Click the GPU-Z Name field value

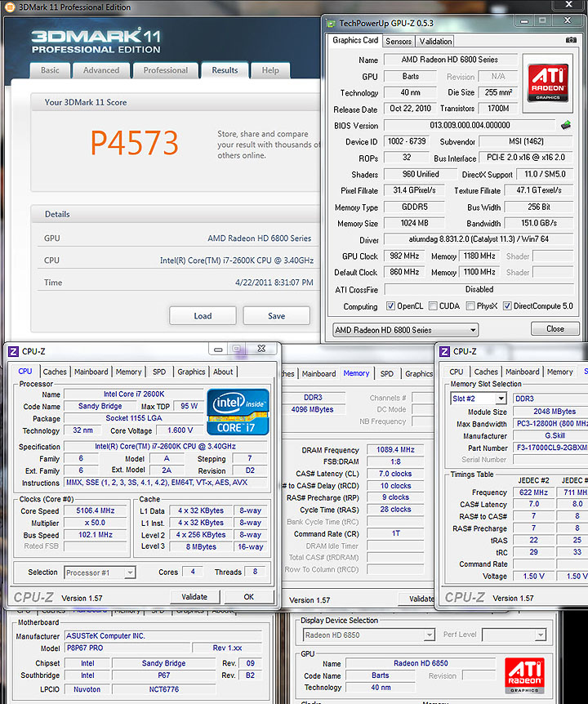[x=450, y=60]
